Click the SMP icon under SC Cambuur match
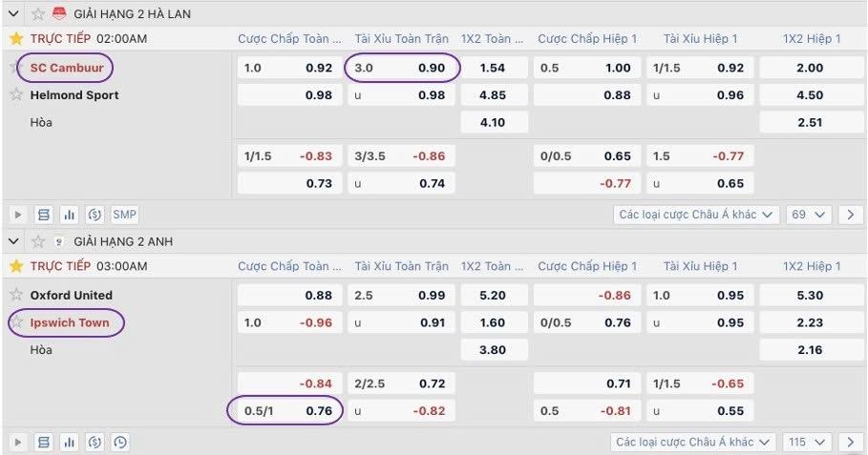Image resolution: width=868 pixels, height=455 pixels. 124,215
